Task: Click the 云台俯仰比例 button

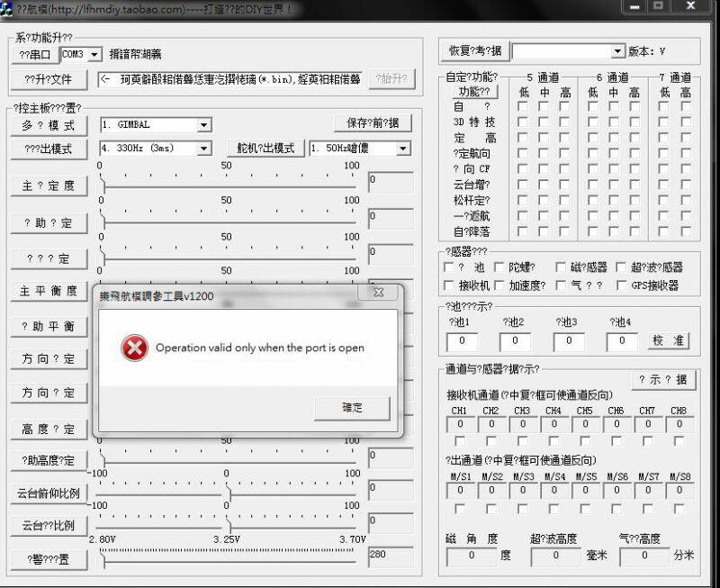Action: (x=49, y=493)
